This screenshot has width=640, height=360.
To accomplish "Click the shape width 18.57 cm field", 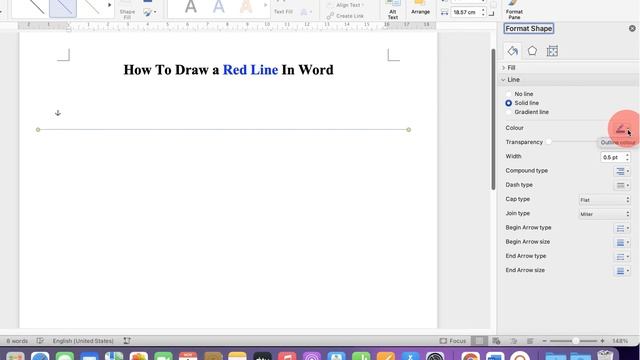I will (465, 13).
